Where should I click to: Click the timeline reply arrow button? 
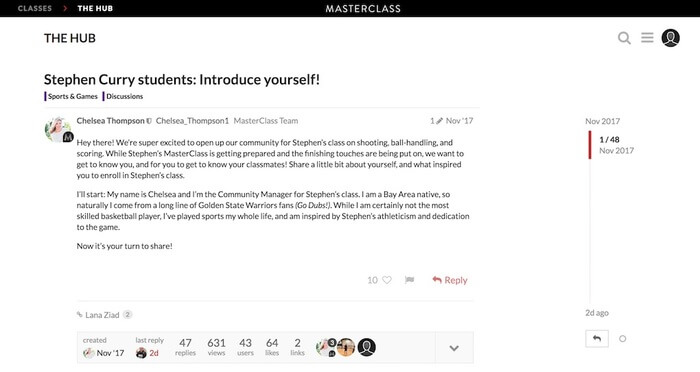pos(596,339)
